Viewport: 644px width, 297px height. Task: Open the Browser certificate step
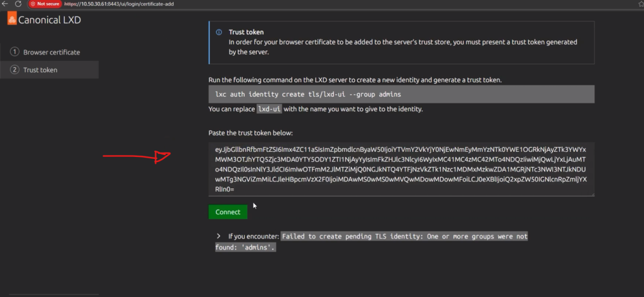[x=52, y=52]
